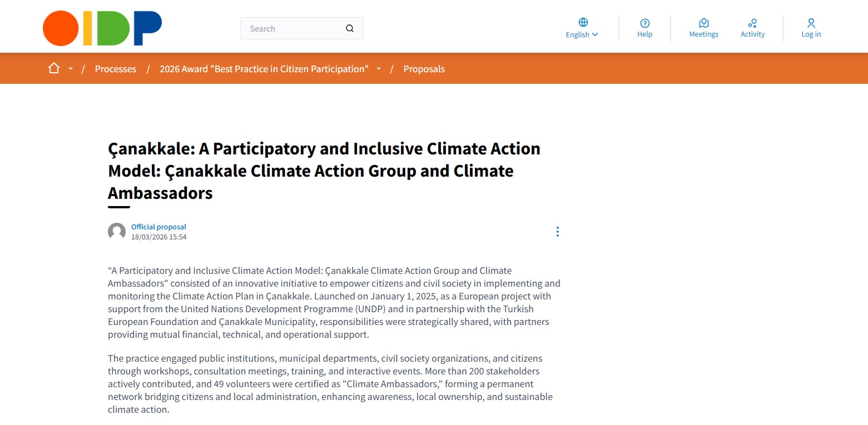This screenshot has width=868, height=425.
Task: Expand the chevron next to home icon
Action: 71,69
